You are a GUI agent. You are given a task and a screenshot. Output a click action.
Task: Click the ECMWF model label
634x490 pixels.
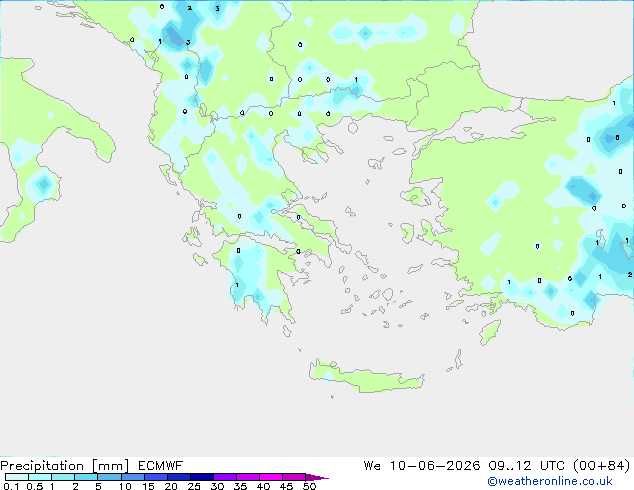[161, 465]
